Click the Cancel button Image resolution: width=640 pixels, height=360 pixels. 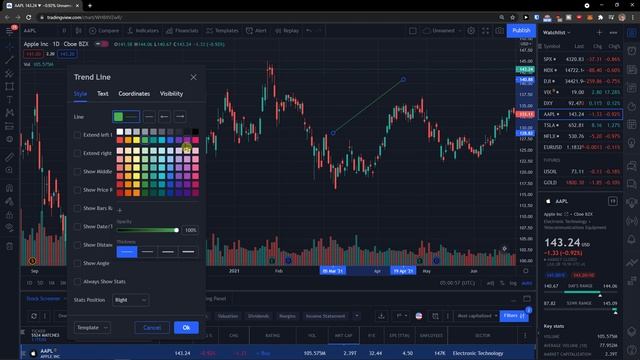click(152, 327)
